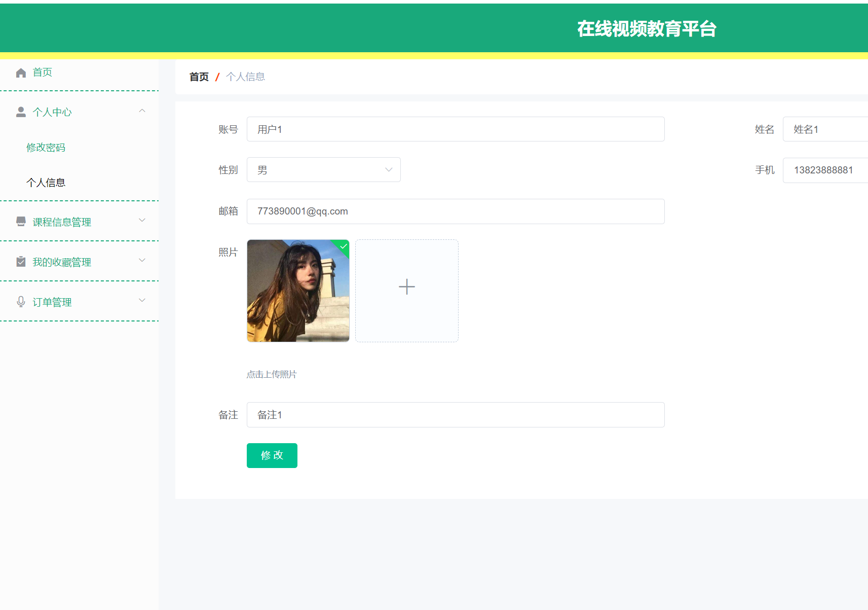Open the 首页 breadcrumb link
The width and height of the screenshot is (868, 610).
(199, 76)
